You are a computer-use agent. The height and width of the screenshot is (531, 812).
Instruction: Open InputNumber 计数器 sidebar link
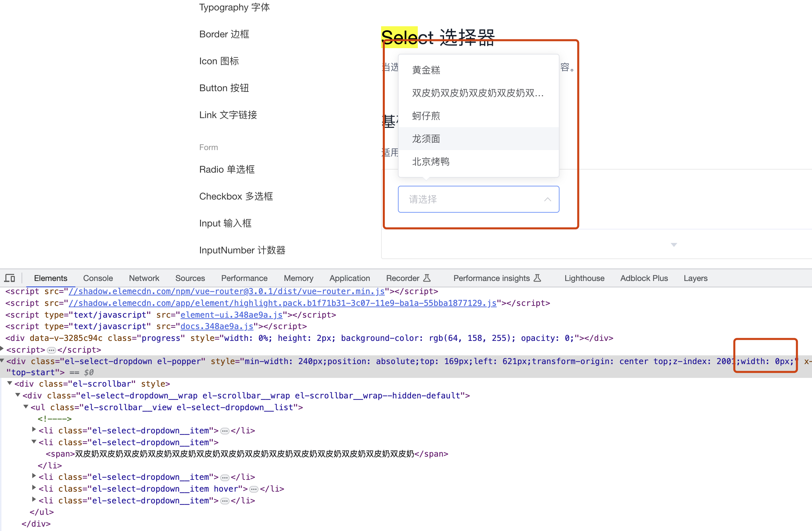(x=242, y=250)
